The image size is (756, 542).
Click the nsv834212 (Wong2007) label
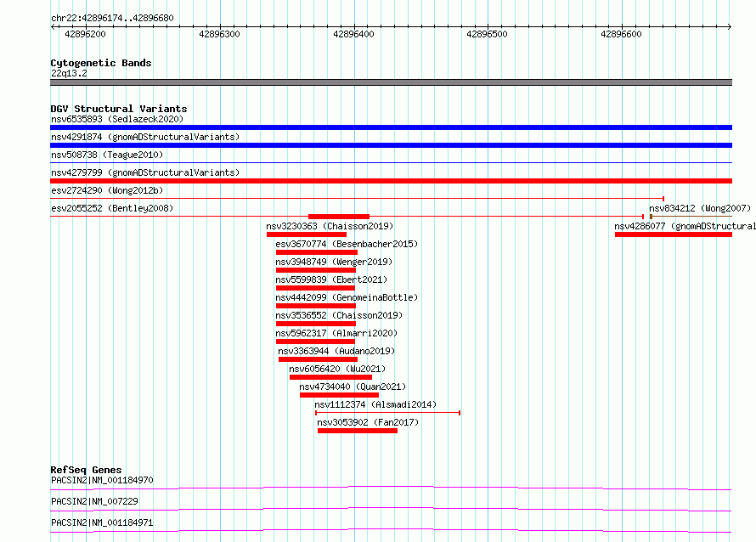(700, 208)
